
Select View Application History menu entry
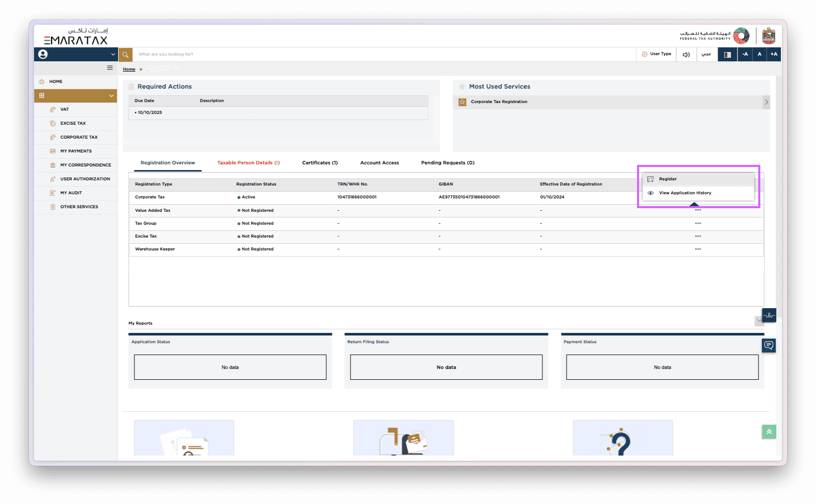[x=698, y=193]
